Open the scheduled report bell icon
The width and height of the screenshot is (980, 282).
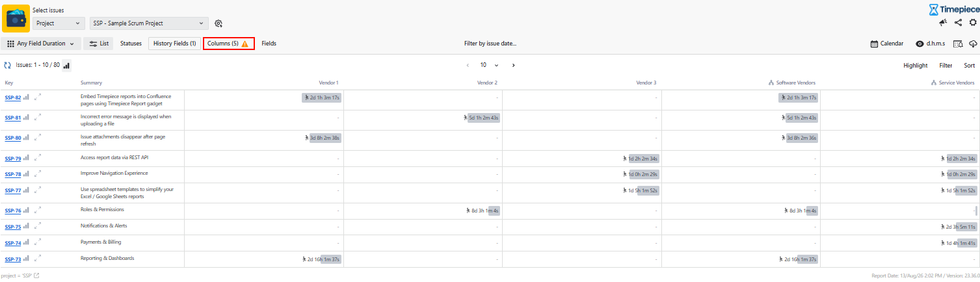coord(958,44)
